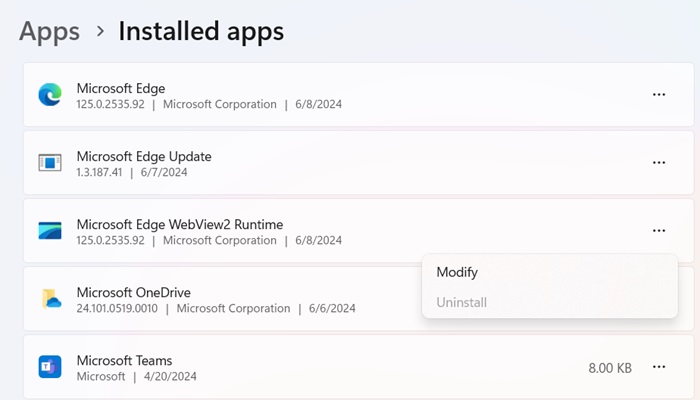
Task: Click the OneDrive install date 6/6/2024
Action: coord(332,308)
